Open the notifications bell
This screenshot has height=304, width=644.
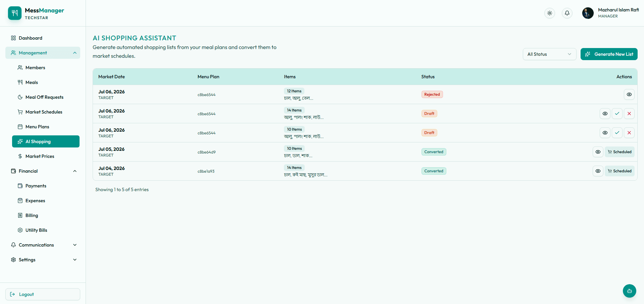pos(567,13)
